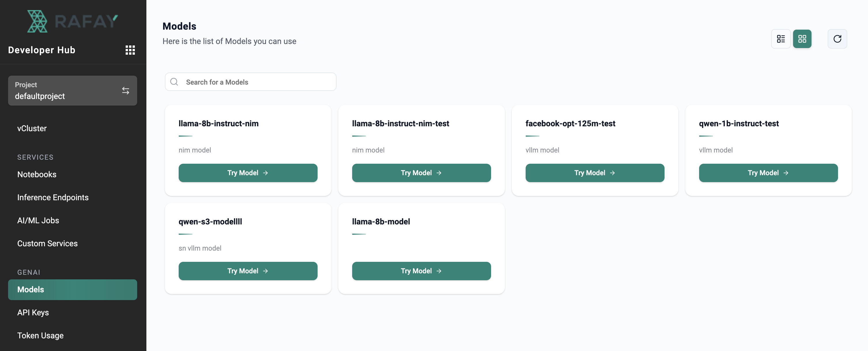
Task: Open Custom Services page
Action: tap(48, 243)
